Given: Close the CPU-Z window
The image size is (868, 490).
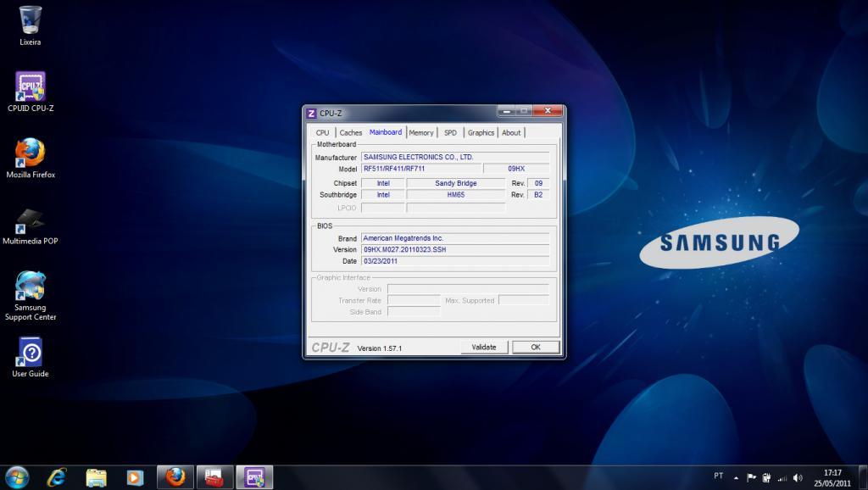Looking at the screenshot, I should pos(548,111).
